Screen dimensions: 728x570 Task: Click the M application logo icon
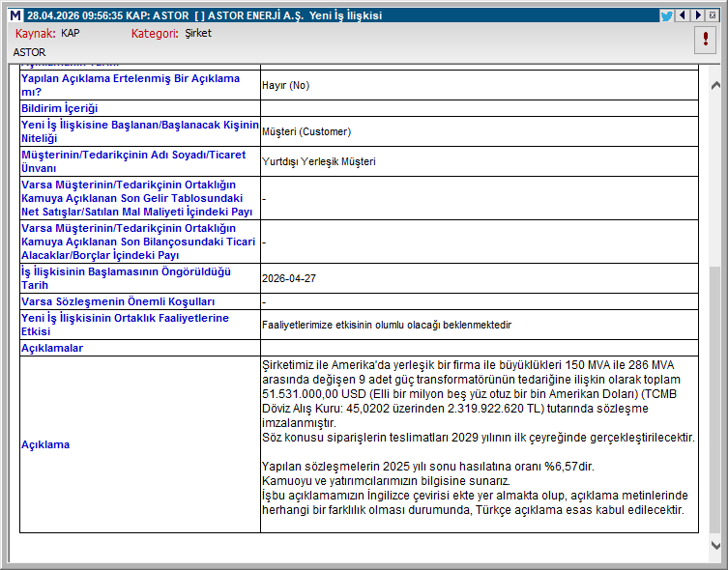pos(15,15)
